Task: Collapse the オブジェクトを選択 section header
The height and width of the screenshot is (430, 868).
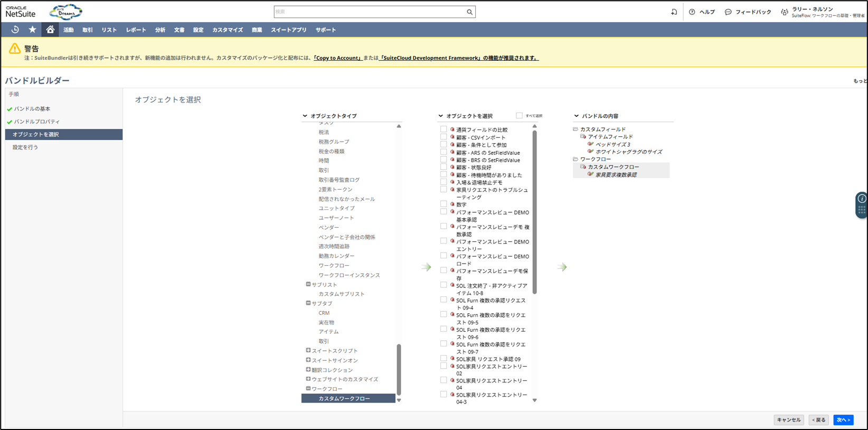Action: click(441, 116)
